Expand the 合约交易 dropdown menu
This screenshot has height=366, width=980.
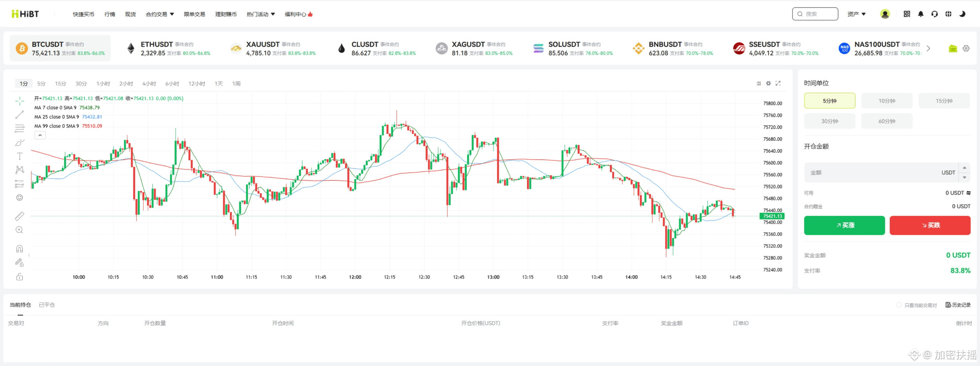coord(160,14)
